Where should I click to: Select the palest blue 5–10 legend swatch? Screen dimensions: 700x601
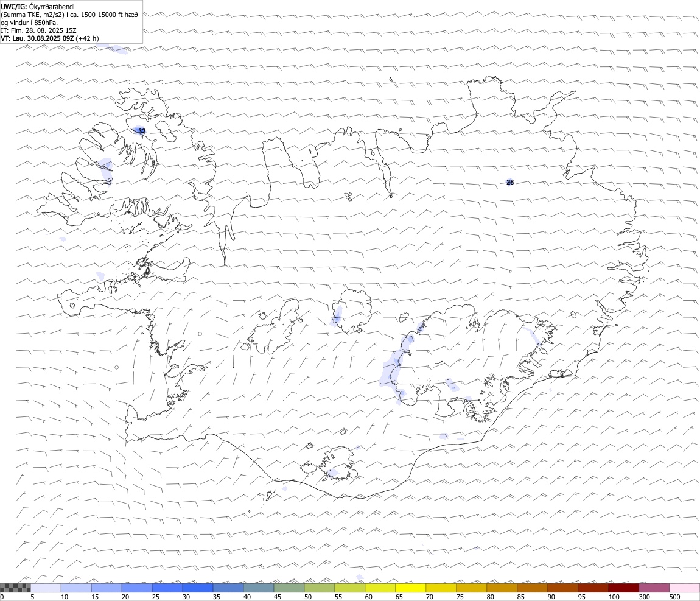pos(46,588)
